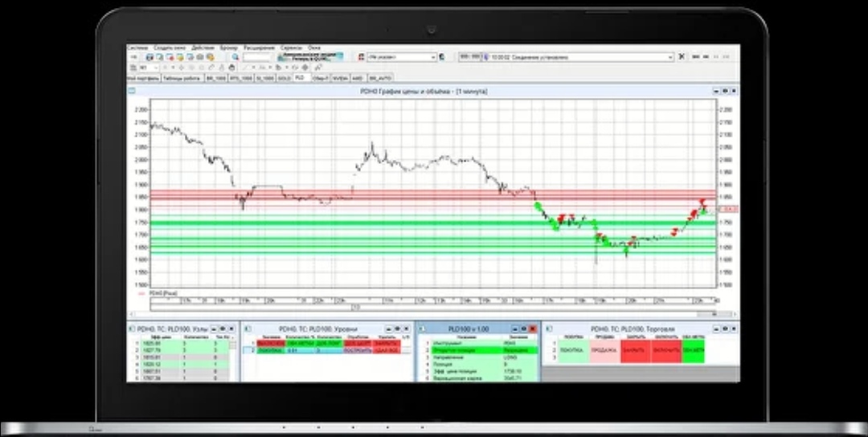Click the Торговля panel title bar icon
Image resolution: width=868 pixels, height=437 pixels.
[547, 329]
